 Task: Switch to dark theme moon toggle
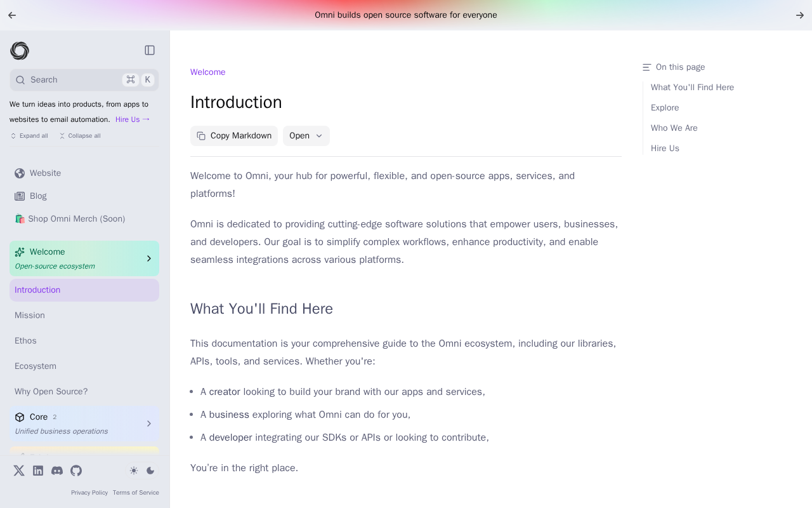[150, 471]
